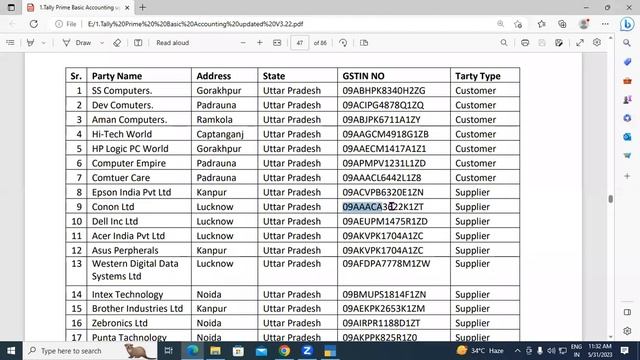The width and height of the screenshot is (640, 360).
Task: Open Edge sidebar settings gear at bottom
Action: click(627, 331)
